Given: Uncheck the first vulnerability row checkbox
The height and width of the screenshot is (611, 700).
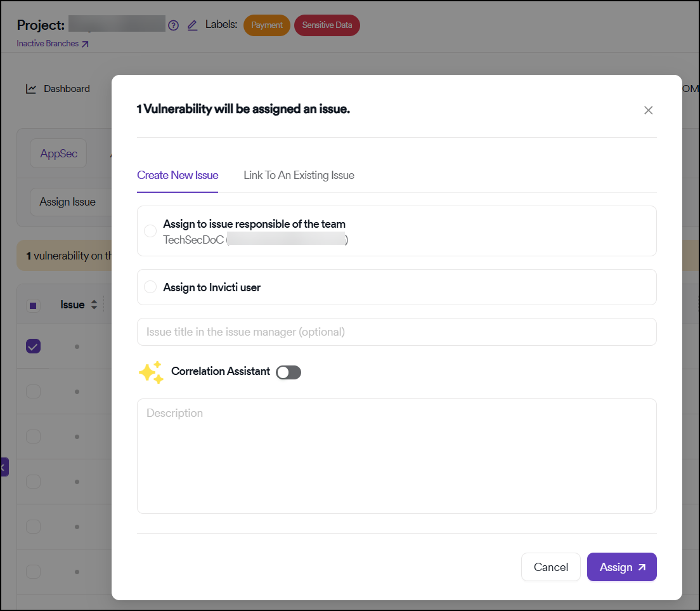Looking at the screenshot, I should point(33,346).
